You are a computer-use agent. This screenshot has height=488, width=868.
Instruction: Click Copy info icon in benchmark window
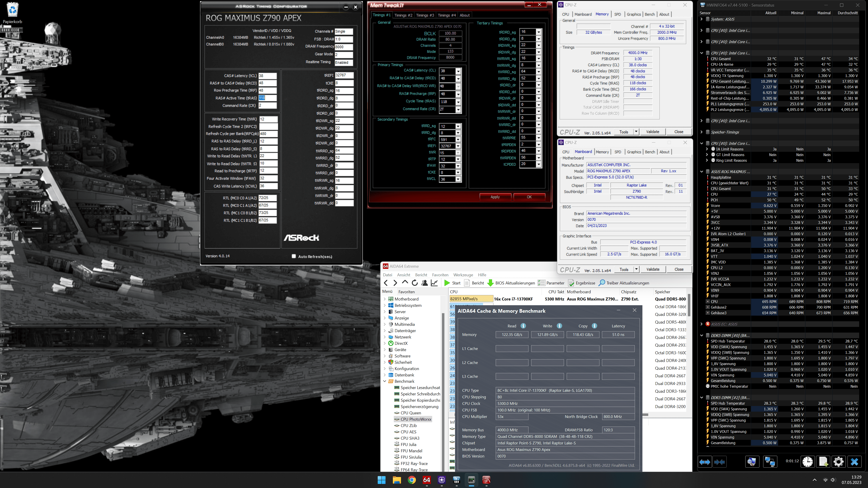[594, 326]
